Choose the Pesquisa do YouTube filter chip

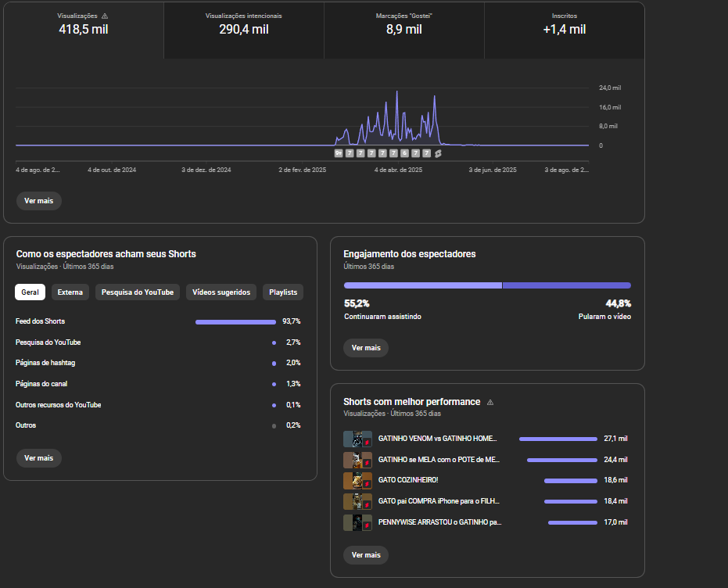pyautogui.click(x=138, y=292)
